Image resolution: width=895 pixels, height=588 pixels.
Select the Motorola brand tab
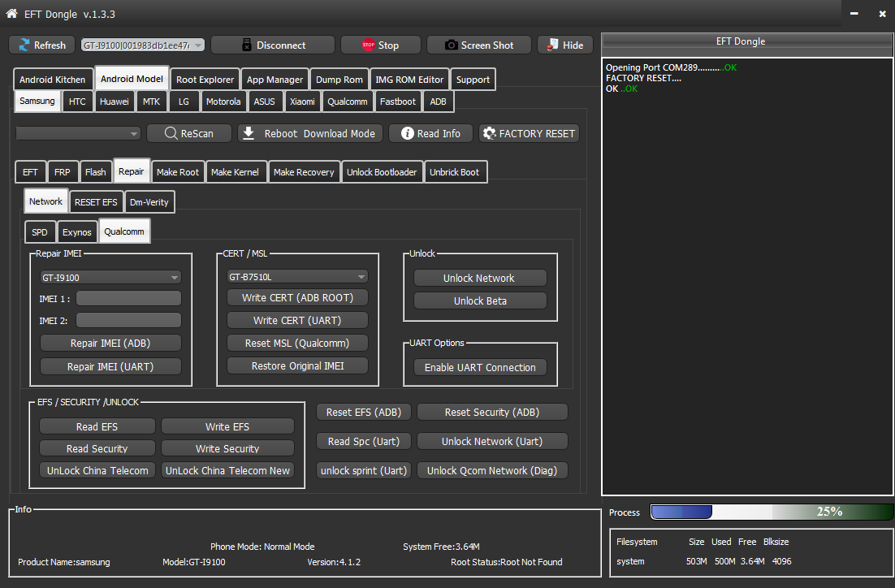click(223, 102)
